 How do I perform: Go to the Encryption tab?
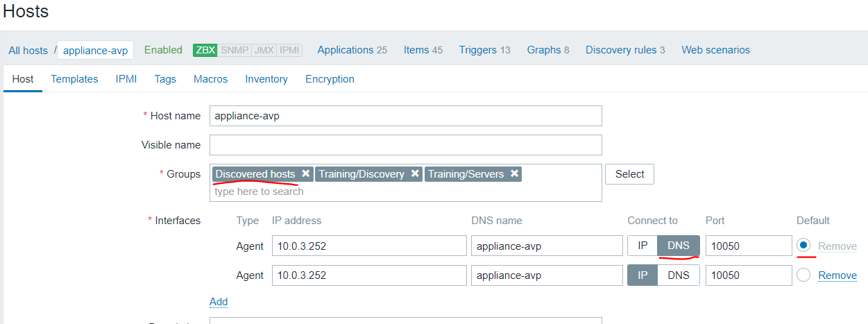[x=330, y=79]
